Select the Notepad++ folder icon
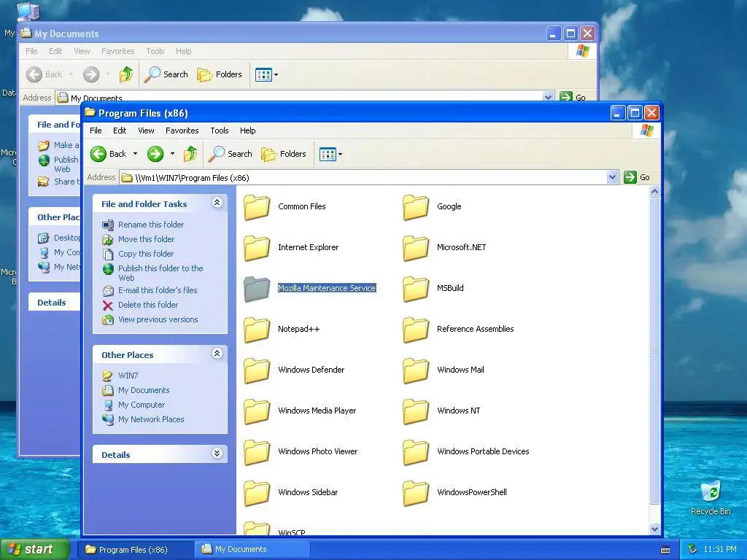The width and height of the screenshot is (747, 560). click(257, 330)
